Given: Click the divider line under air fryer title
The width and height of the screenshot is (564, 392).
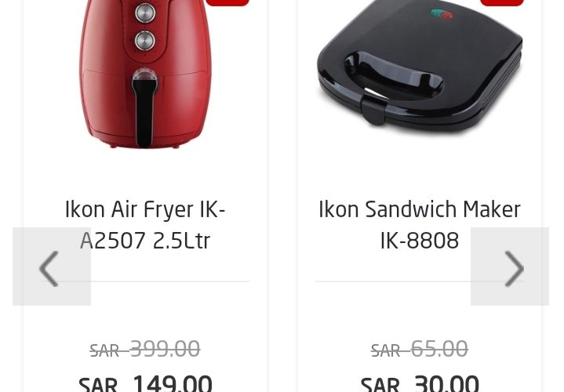Looking at the screenshot, I should click(x=145, y=281).
